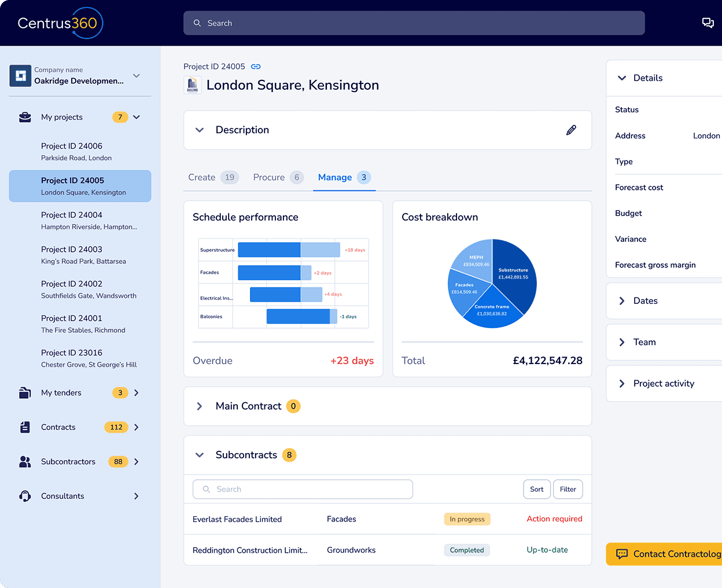Click the Oakridge company logo icon
The width and height of the screenshot is (722, 588).
point(20,76)
